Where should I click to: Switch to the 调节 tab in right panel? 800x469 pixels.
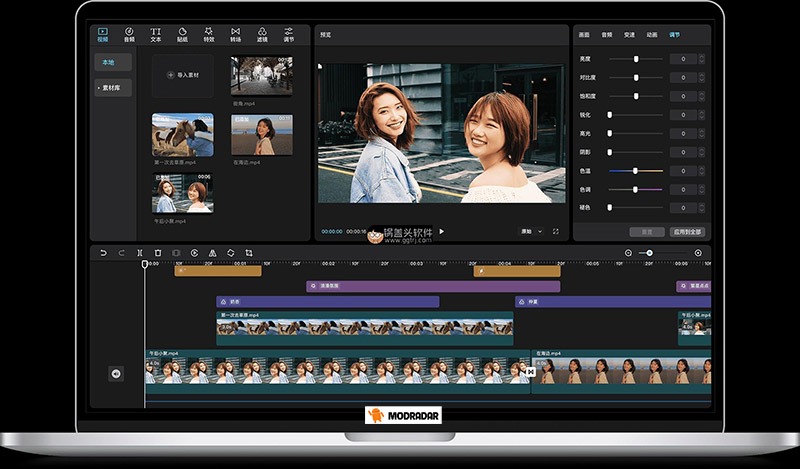[674, 35]
